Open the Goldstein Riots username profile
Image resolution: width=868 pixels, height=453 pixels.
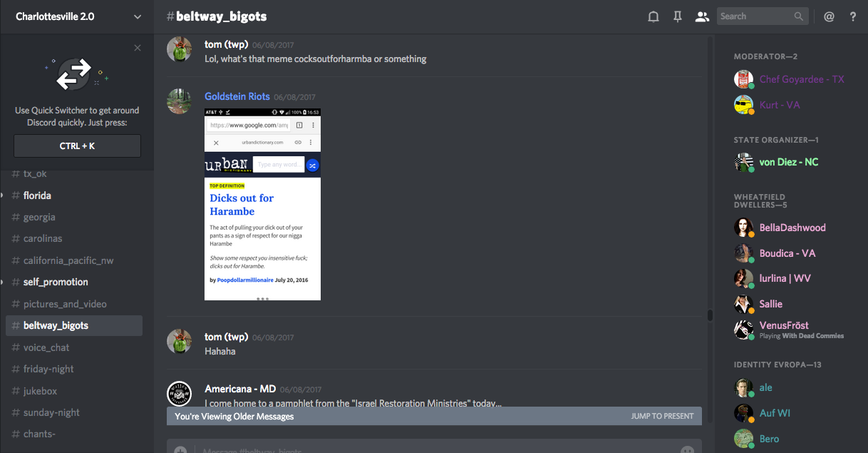[x=237, y=96]
